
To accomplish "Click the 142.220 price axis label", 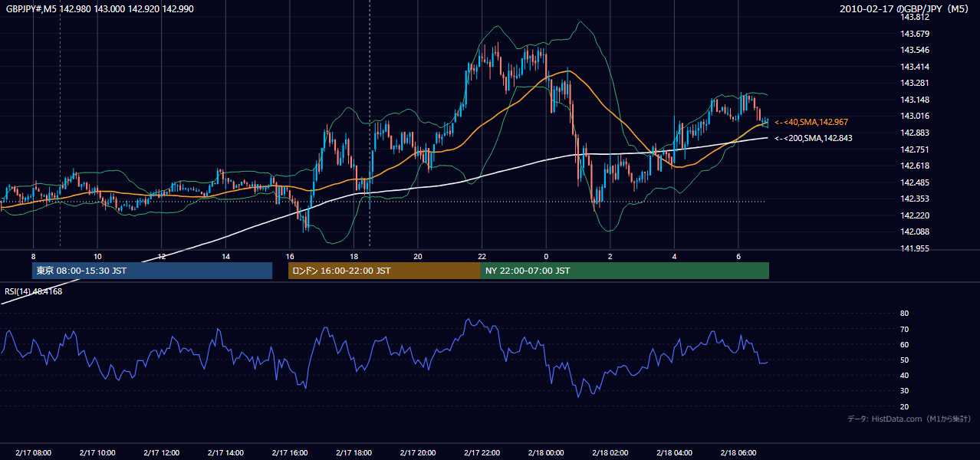I will 915,215.
